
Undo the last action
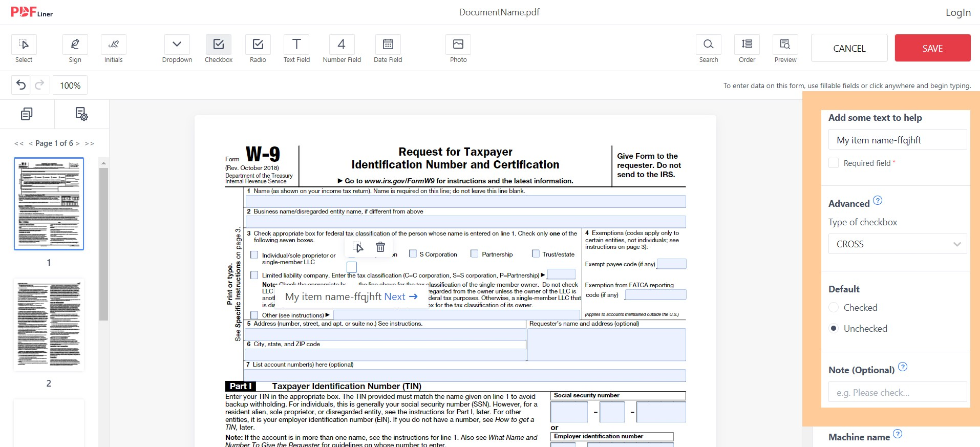pyautogui.click(x=21, y=85)
